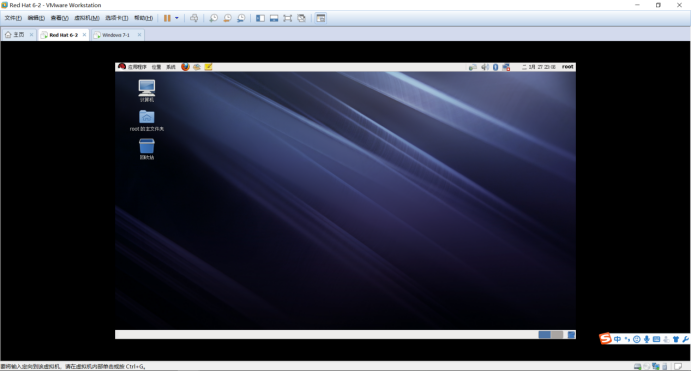Image resolution: width=692 pixels, height=372 pixels.
Task: Open the volume control in GNOME panel
Action: tap(485, 67)
